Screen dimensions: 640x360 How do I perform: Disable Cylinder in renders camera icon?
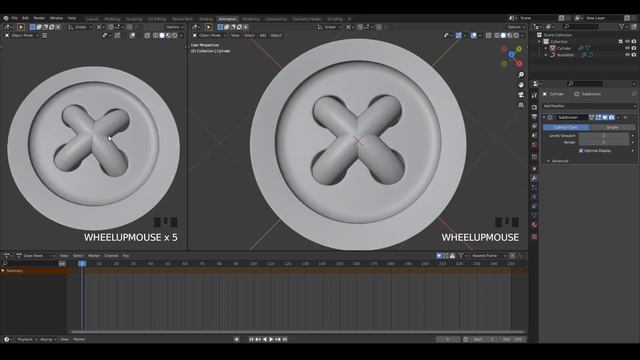tap(634, 48)
